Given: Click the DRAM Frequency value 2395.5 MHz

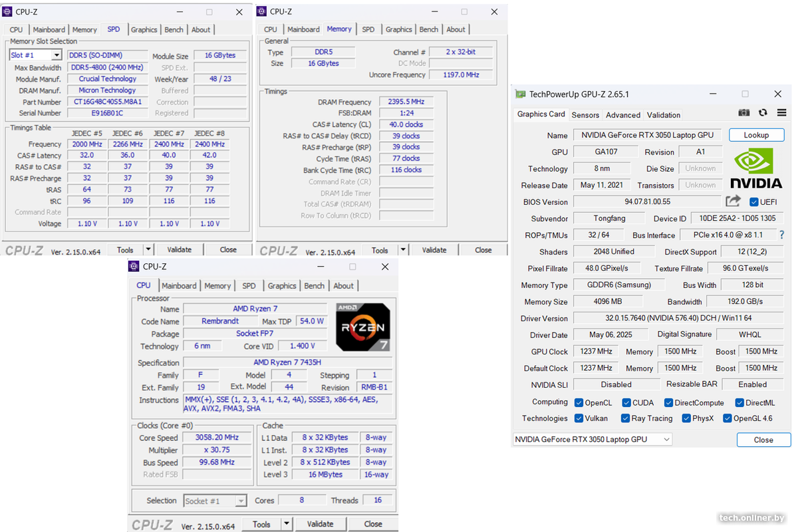Looking at the screenshot, I should click(406, 102).
